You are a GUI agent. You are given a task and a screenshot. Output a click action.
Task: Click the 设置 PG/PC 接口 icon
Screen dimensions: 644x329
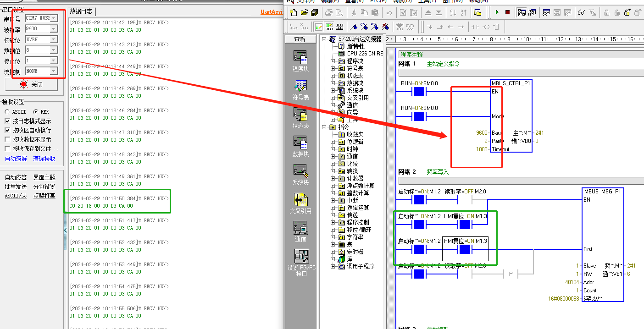pyautogui.click(x=301, y=257)
